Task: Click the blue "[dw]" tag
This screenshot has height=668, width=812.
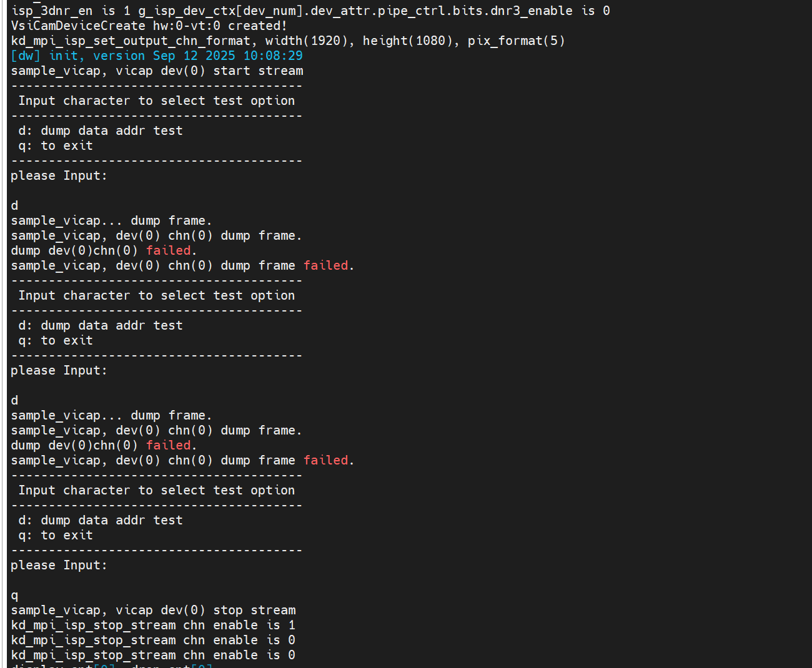Action: (x=26, y=56)
